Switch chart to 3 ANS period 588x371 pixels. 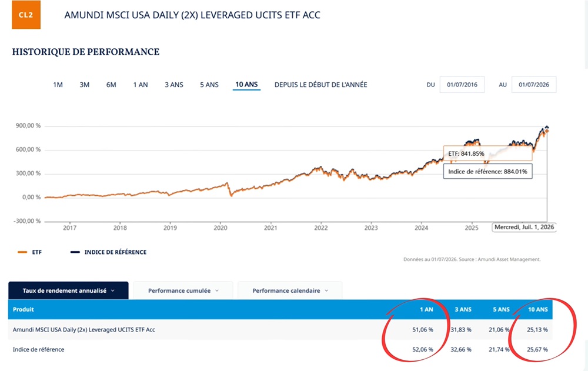[x=174, y=85]
